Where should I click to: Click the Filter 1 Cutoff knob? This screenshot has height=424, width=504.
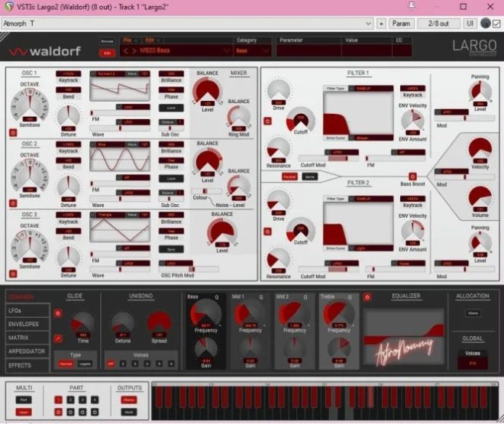click(301, 120)
